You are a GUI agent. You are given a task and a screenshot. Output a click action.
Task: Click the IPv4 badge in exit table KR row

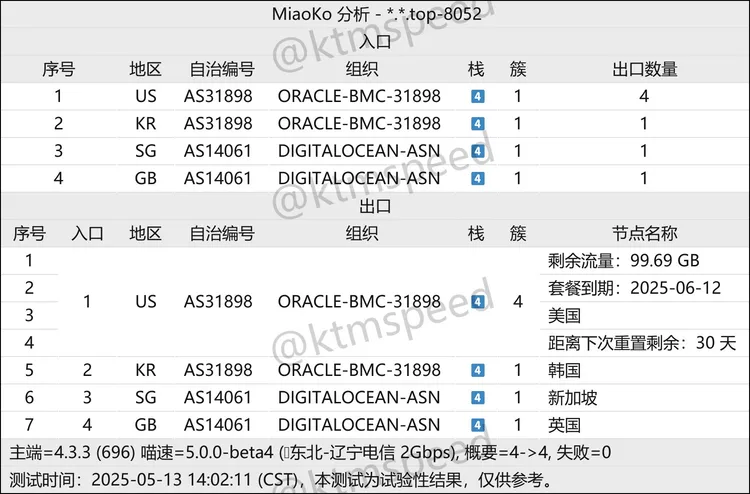(477, 370)
